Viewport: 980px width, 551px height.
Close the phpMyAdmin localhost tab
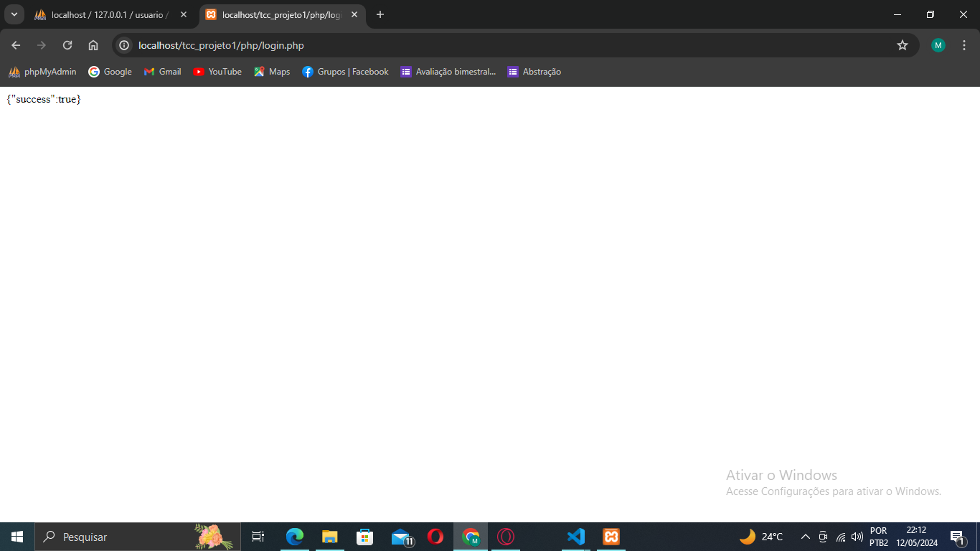point(184,14)
